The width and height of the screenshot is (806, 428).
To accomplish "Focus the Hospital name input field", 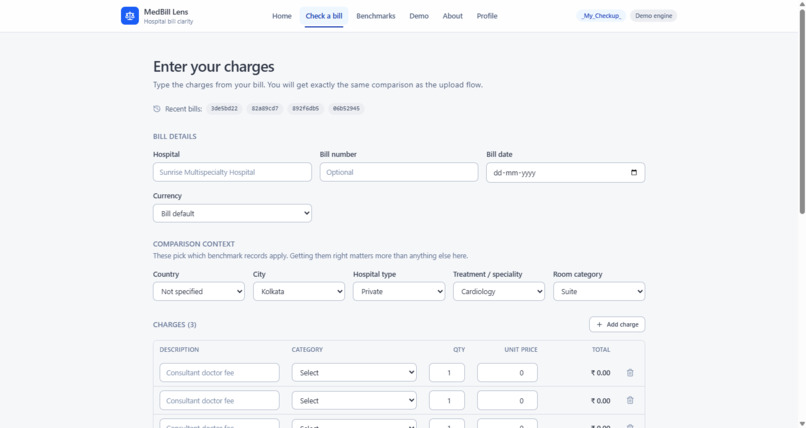I will (x=232, y=172).
